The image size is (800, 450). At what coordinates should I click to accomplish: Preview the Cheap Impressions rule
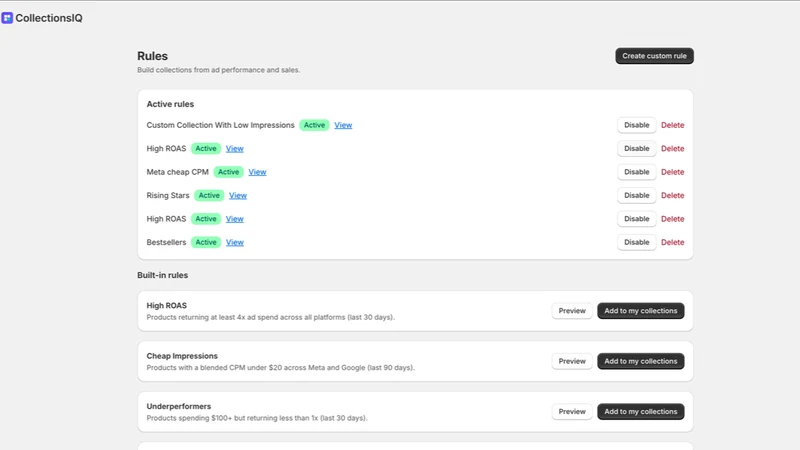click(572, 361)
